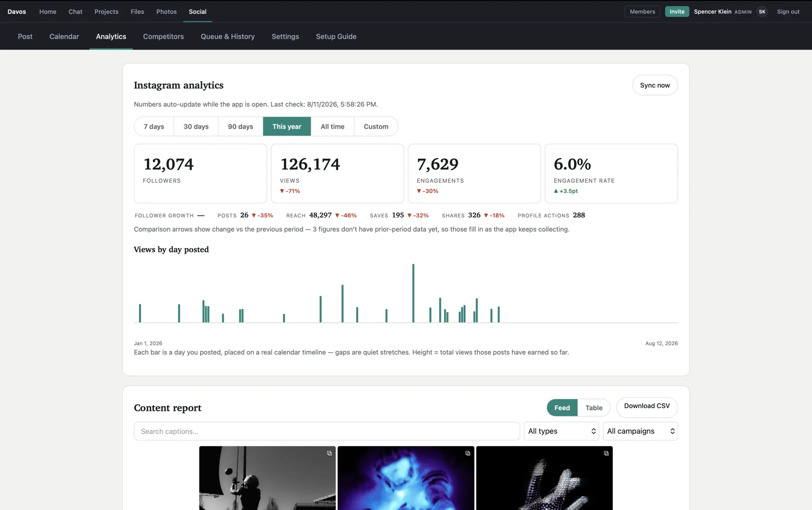Click the Members button

pos(642,12)
